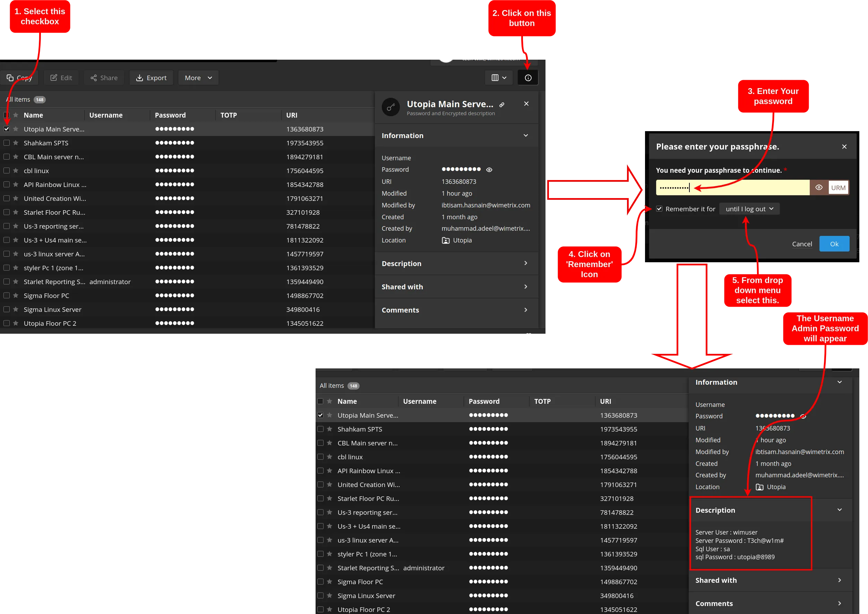The width and height of the screenshot is (868, 614).
Task: Open the 'until I log out' dropdown
Action: click(x=749, y=209)
